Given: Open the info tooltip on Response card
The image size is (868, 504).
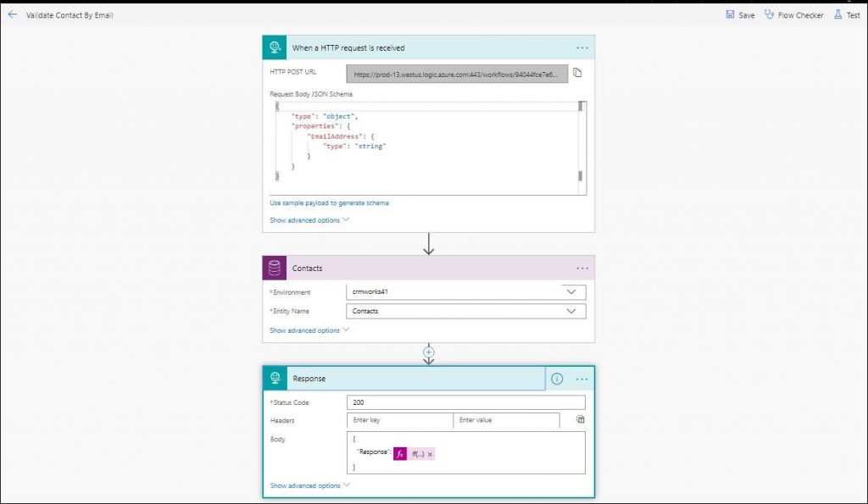Looking at the screenshot, I should (x=557, y=379).
